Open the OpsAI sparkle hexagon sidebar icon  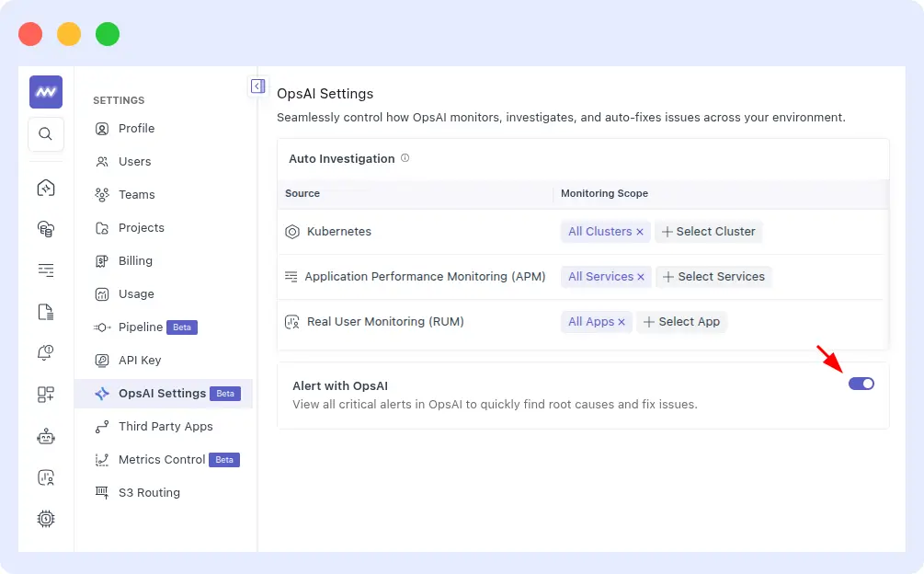pyautogui.click(x=46, y=188)
